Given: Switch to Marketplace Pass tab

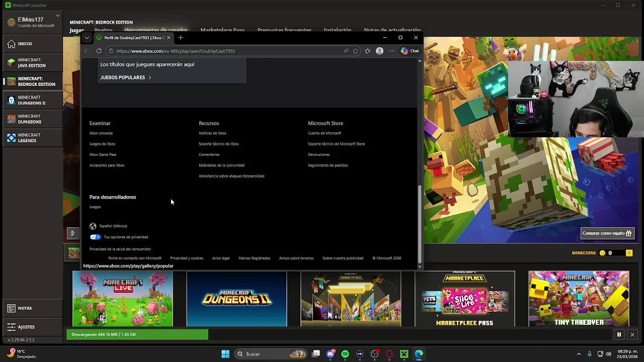Looking at the screenshot, I should 222,30.
